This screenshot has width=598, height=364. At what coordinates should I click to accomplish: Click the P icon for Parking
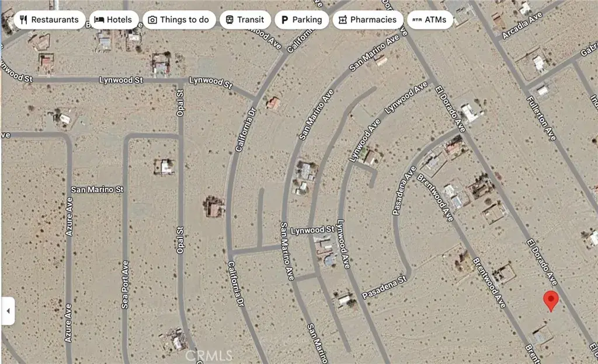coord(284,20)
